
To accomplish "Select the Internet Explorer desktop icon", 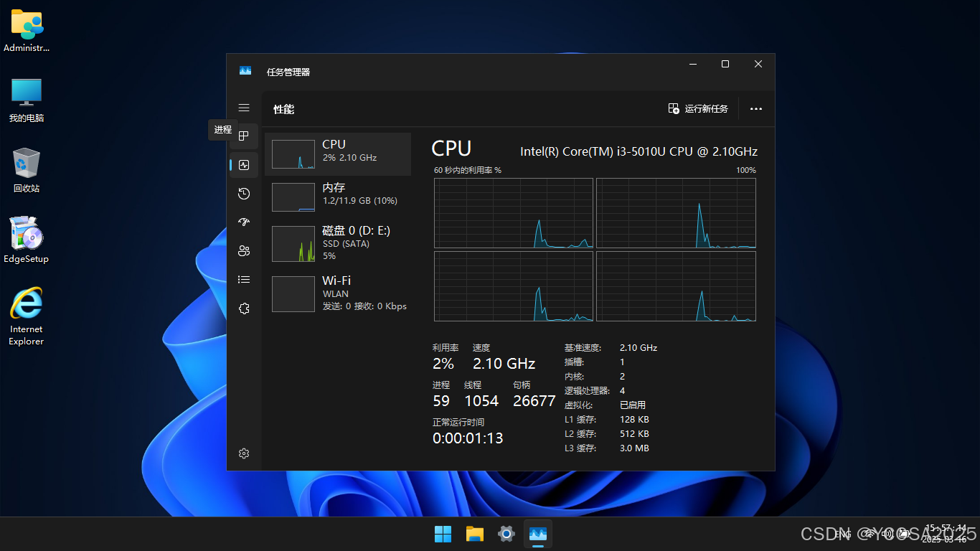I will 27,316.
